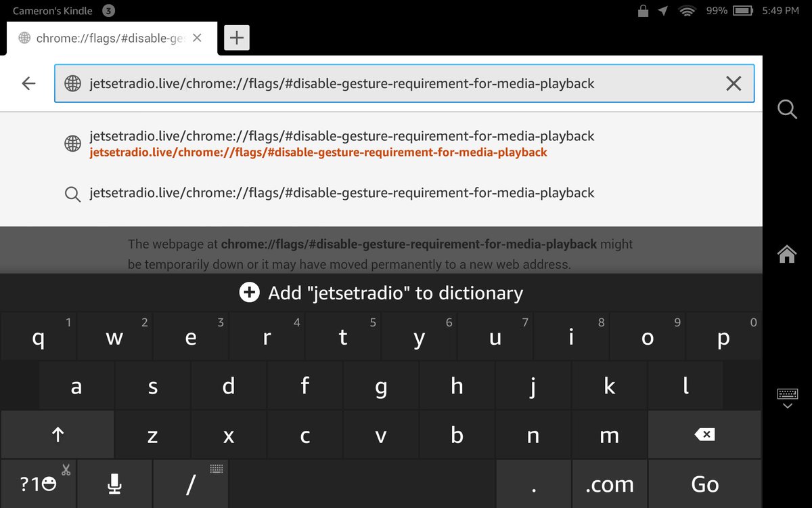Image resolution: width=812 pixels, height=508 pixels.
Task: Tap the b key
Action: 457,436
